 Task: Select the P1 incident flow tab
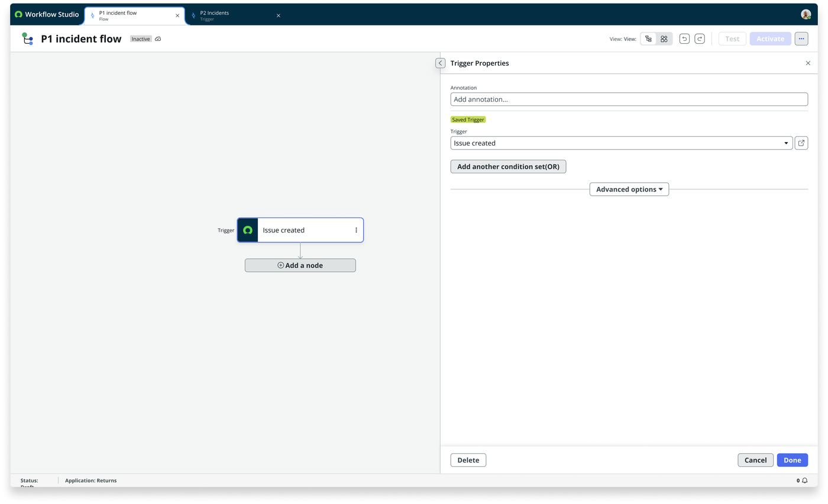pos(135,15)
